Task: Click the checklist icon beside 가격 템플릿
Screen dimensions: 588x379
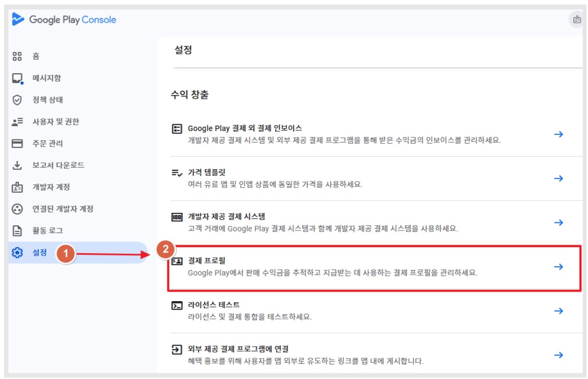Action: pos(177,173)
